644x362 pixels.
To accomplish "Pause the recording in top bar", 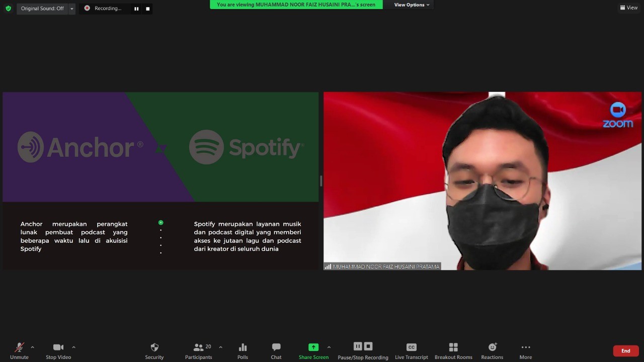I will [x=136, y=9].
